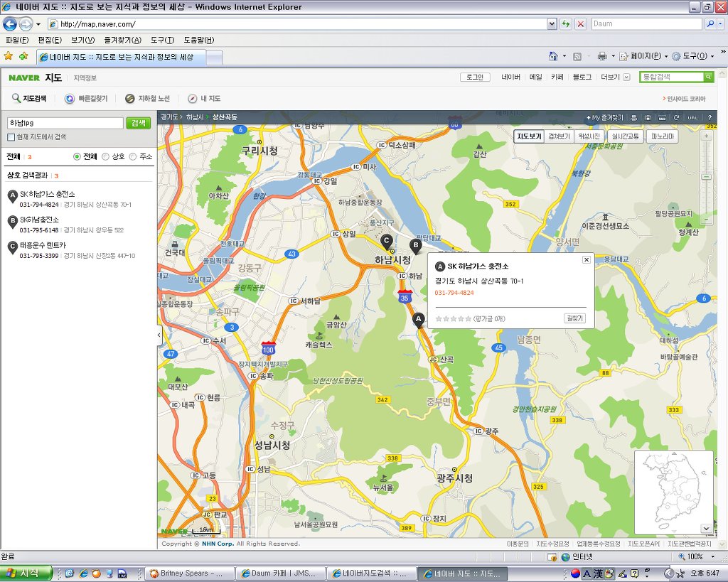
Task: Open the 보기(V) menu
Action: tap(82, 40)
